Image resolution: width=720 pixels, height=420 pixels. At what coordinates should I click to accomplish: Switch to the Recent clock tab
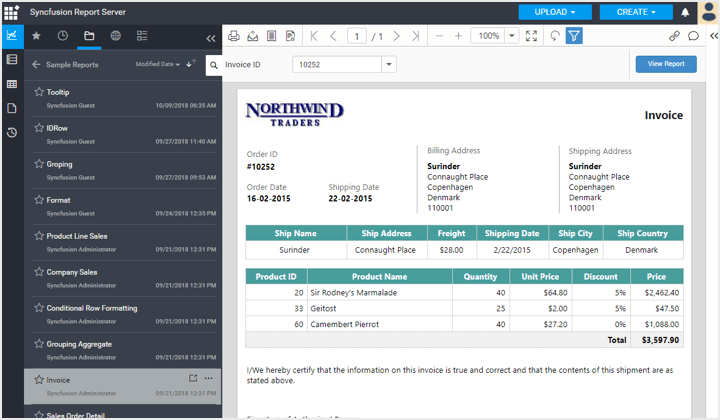pos(62,36)
